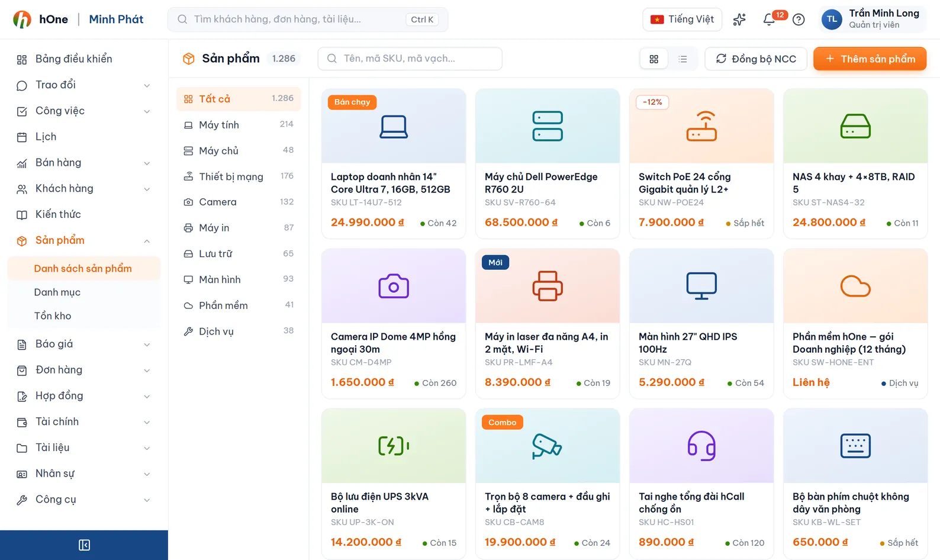Viewport: 940px width, 560px height.
Task: Switch to list view layout
Action: click(683, 59)
